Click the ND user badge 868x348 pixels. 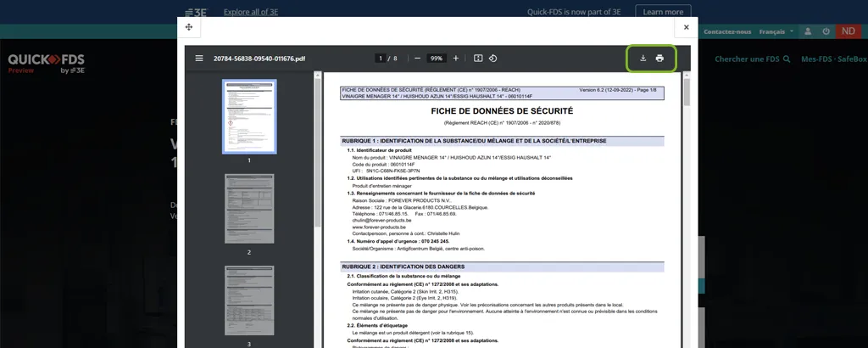[848, 31]
